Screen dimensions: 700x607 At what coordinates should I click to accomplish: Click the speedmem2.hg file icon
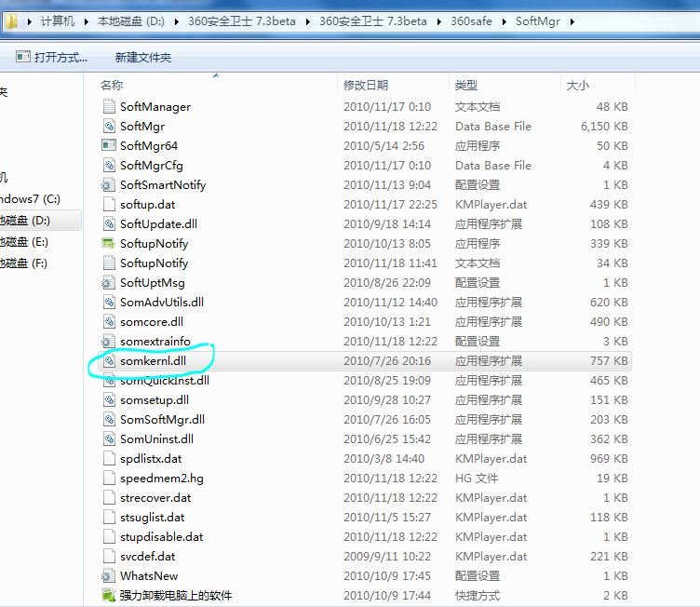point(109,479)
